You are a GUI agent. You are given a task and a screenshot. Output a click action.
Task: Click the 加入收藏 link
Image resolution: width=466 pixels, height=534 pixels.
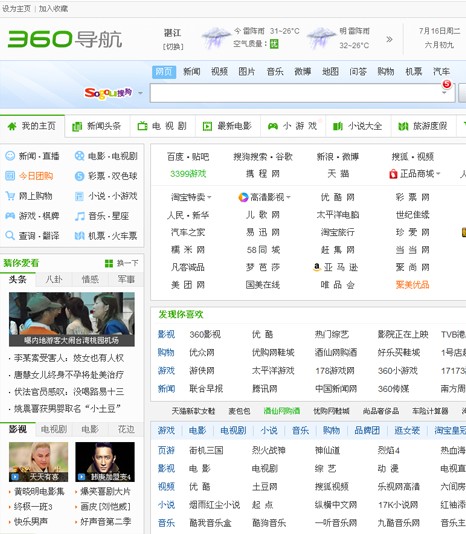pos(53,9)
